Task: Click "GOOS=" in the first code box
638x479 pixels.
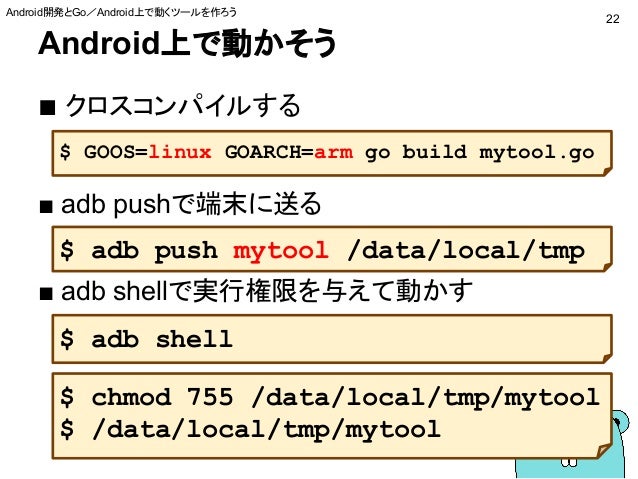Action: (x=116, y=152)
